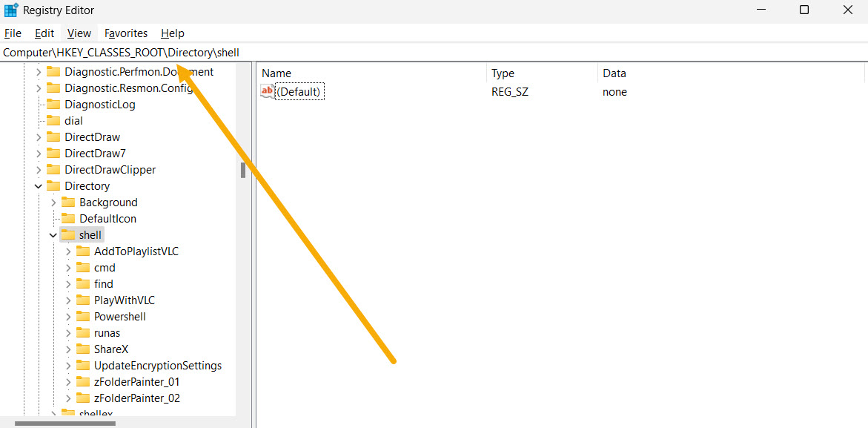The image size is (868, 428).
Task: Click the Registry Editor icon in the title bar
Action: coord(10,10)
